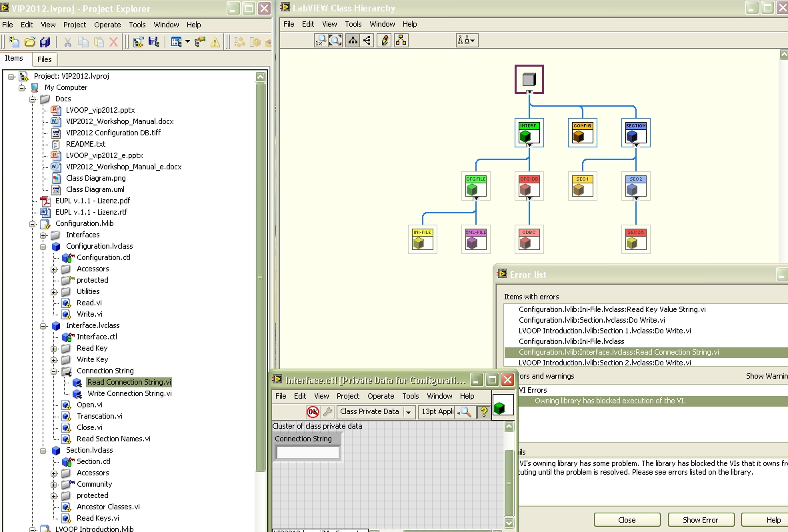The height and width of the screenshot is (532, 788).
Task: Select vertical layout icon in Class Hierarchy
Action: point(353,41)
